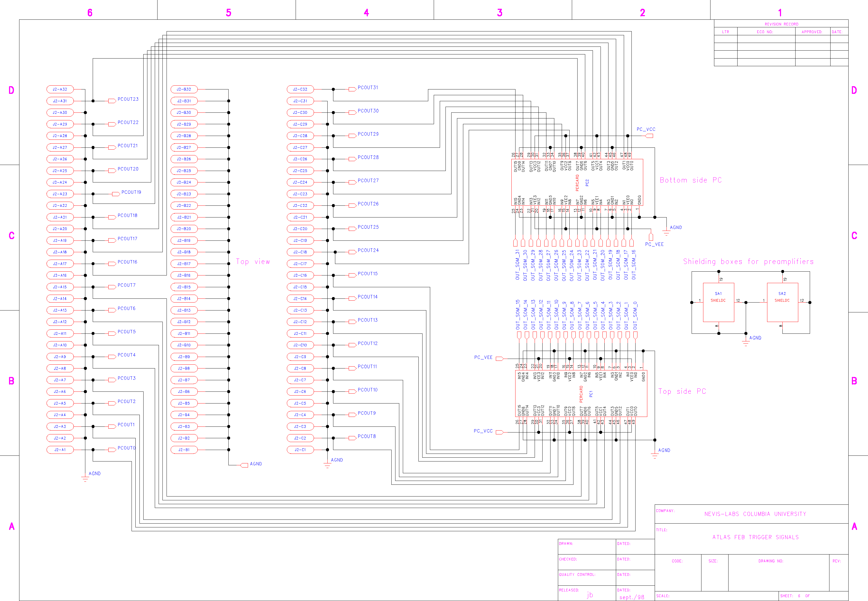Click the PC2 PERCARD component body

pyautogui.click(x=577, y=182)
